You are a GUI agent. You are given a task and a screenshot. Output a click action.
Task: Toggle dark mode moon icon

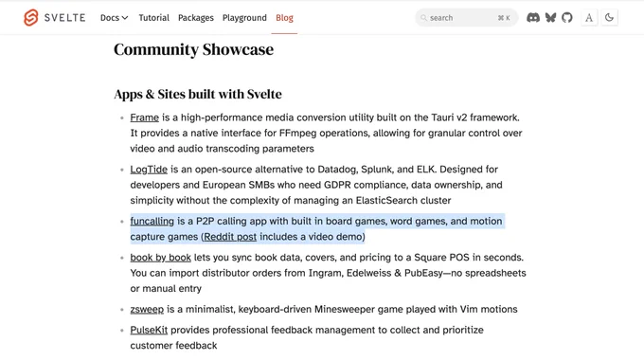(x=609, y=18)
